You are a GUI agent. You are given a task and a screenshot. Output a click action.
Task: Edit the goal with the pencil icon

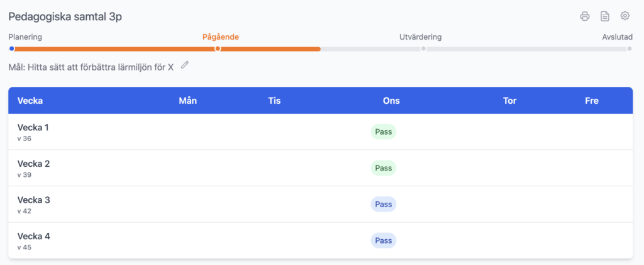184,65
